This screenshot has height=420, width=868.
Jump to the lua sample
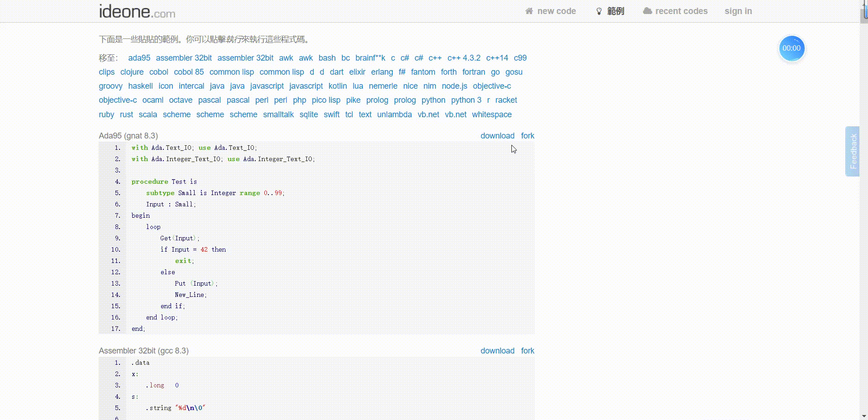358,86
